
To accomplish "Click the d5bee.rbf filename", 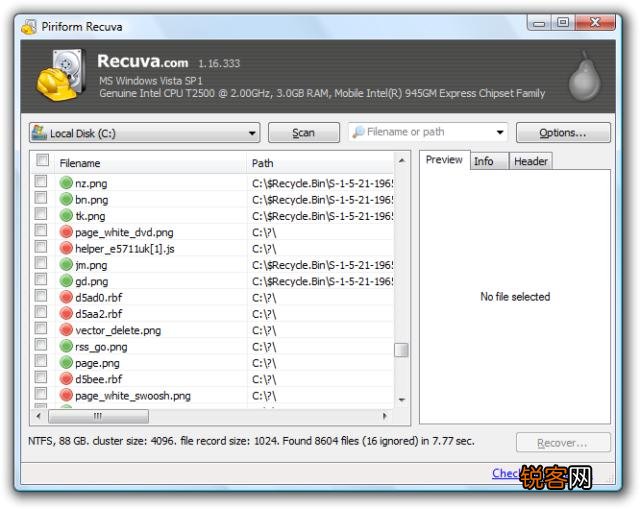I will point(98,379).
